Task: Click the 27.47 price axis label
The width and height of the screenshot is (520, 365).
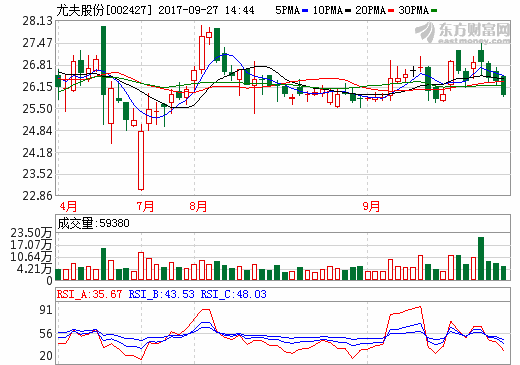Action: [38, 43]
